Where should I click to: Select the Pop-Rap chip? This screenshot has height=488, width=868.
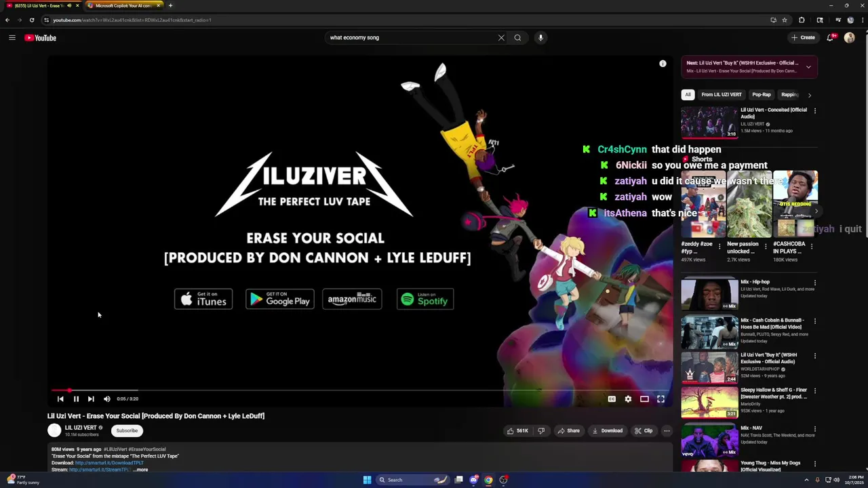pos(762,95)
